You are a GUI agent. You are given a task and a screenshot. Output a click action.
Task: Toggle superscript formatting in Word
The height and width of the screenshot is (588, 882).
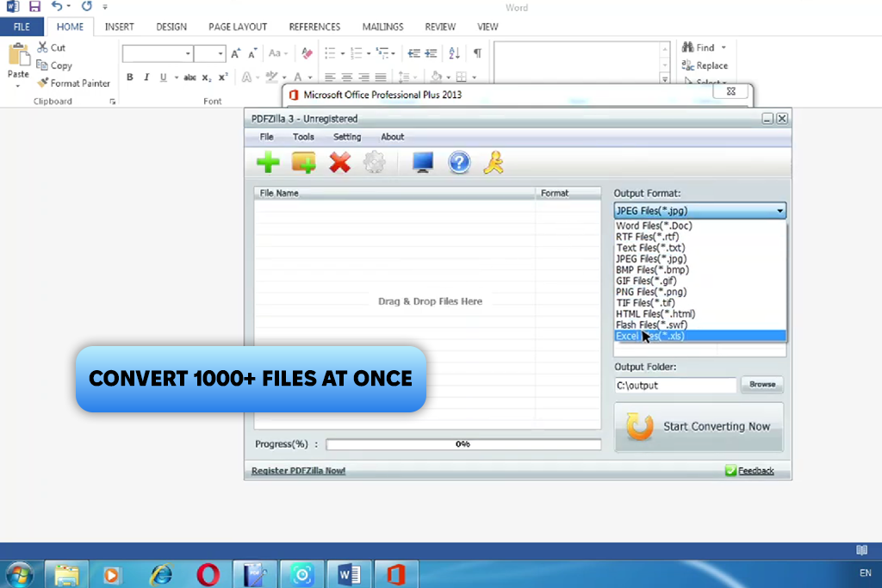pos(223,77)
